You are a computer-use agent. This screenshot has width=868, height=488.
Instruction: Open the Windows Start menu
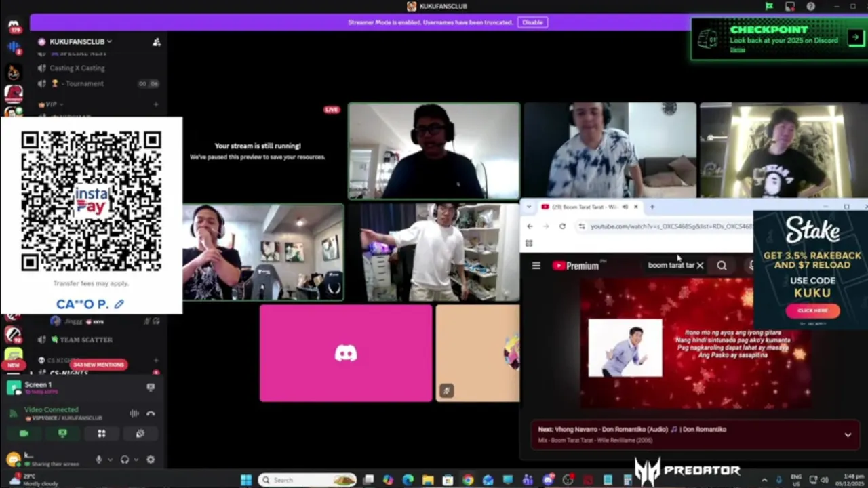(x=246, y=480)
